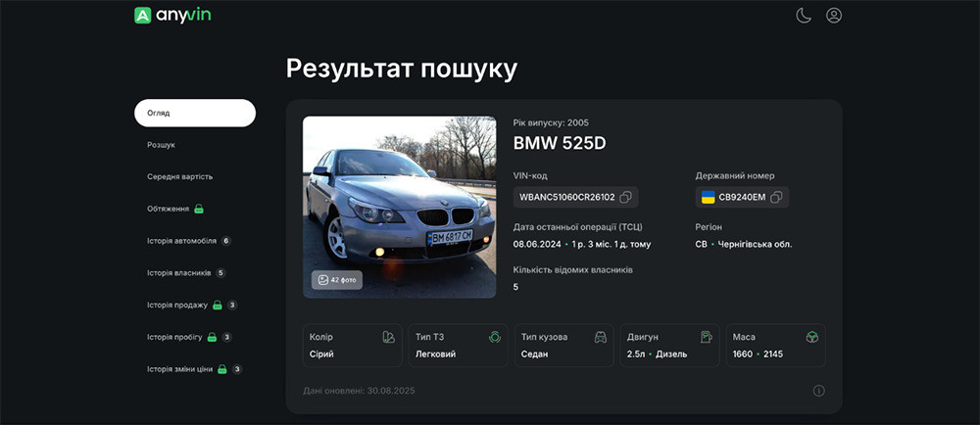The height and width of the screenshot is (425, 980).
Task: Click the lock icon next to Історія зміни ціни
Action: click(x=221, y=369)
